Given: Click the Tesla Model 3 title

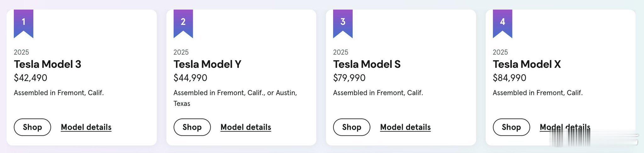Looking at the screenshot, I should (48, 64).
